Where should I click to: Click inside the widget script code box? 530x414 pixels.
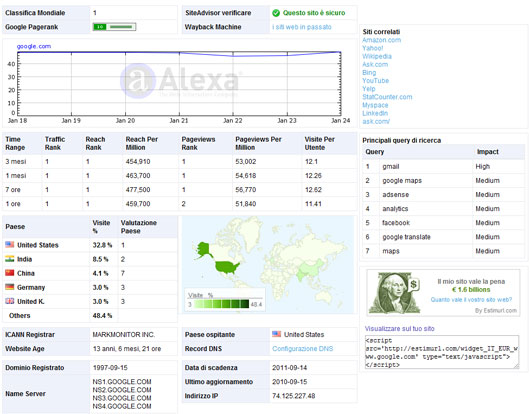pyautogui.click(x=442, y=352)
